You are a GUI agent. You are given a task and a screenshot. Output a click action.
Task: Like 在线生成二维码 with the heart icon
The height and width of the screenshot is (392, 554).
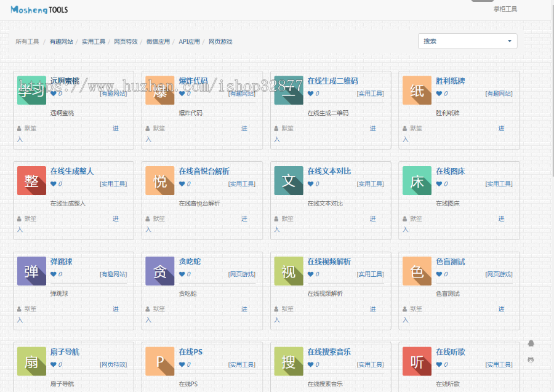[311, 94]
